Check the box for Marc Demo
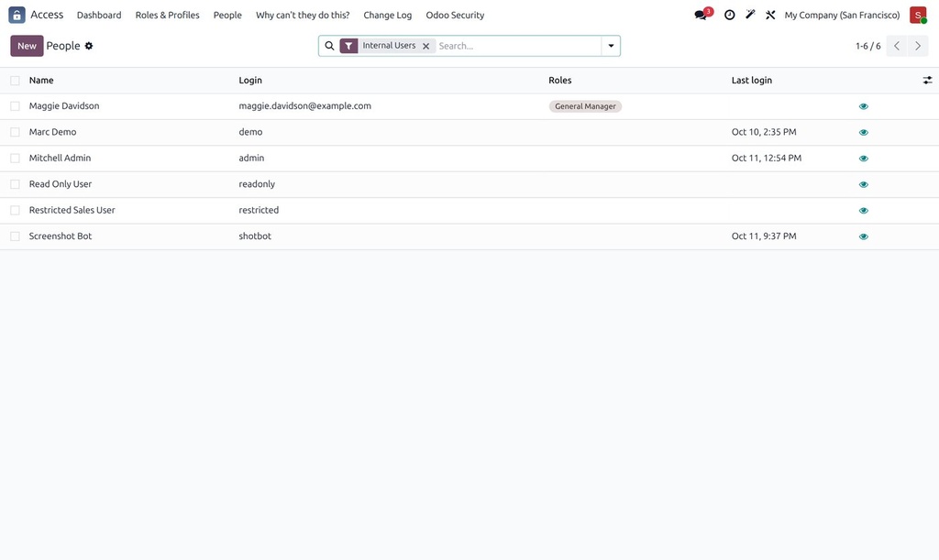 click(15, 132)
